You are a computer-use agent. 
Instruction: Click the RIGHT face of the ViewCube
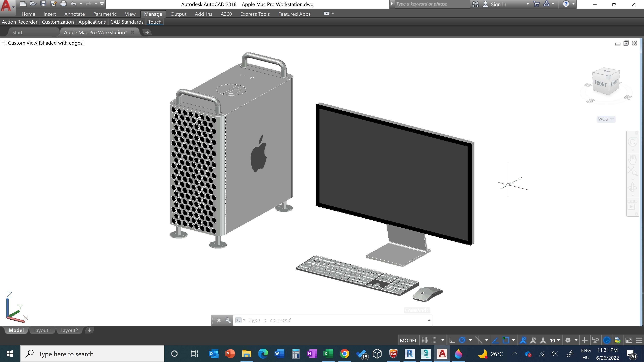[x=614, y=83]
